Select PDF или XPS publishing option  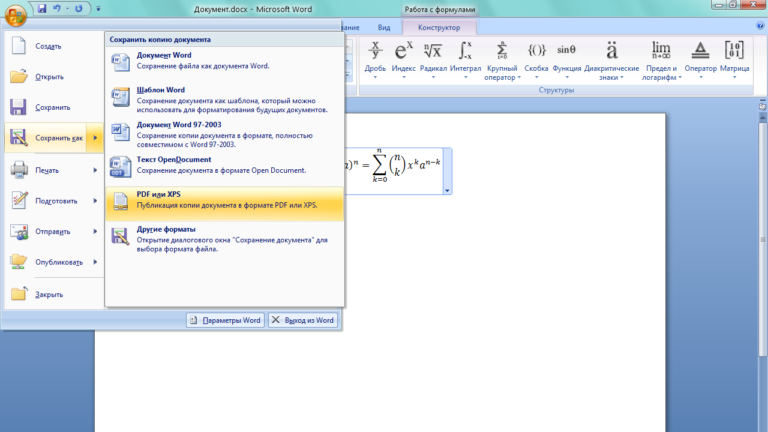pos(224,203)
